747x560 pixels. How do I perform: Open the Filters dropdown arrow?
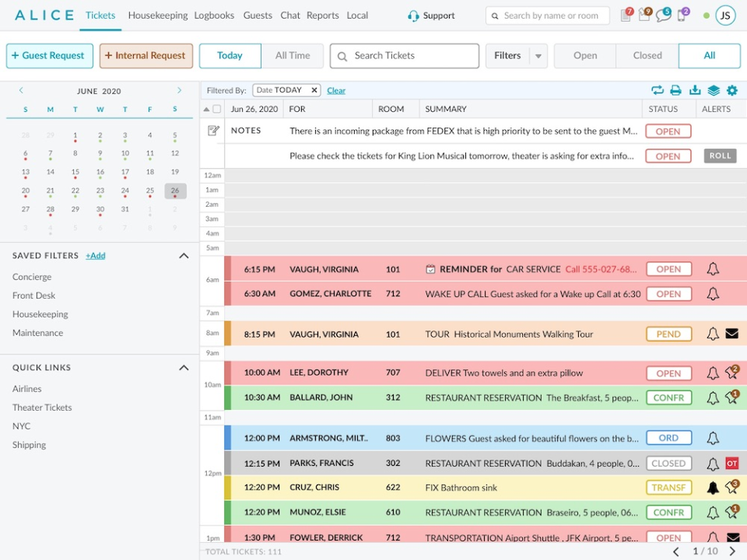pyautogui.click(x=538, y=56)
